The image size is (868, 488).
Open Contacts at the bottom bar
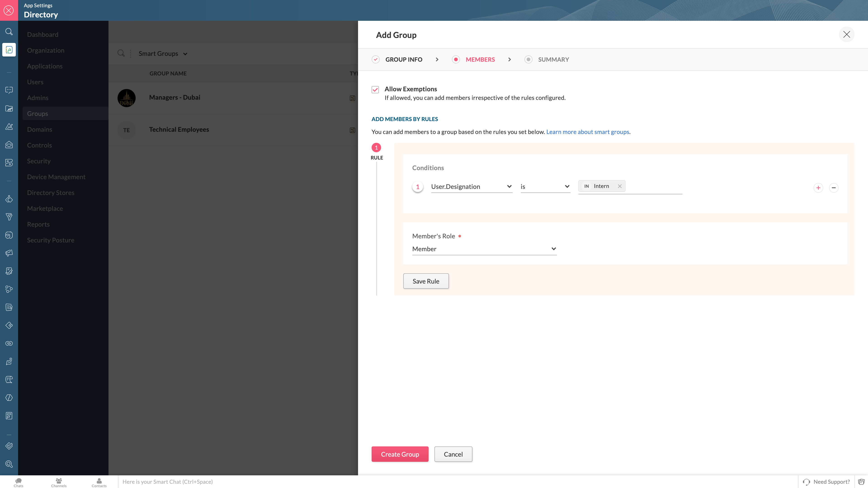pyautogui.click(x=99, y=482)
